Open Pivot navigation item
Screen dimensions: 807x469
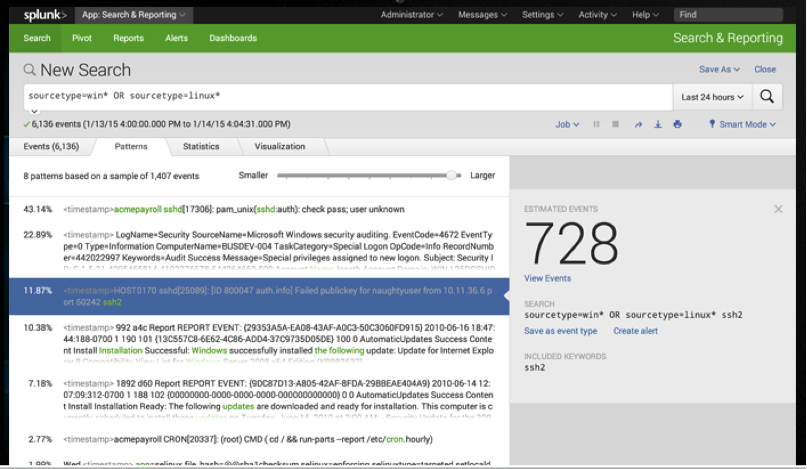pyautogui.click(x=82, y=38)
